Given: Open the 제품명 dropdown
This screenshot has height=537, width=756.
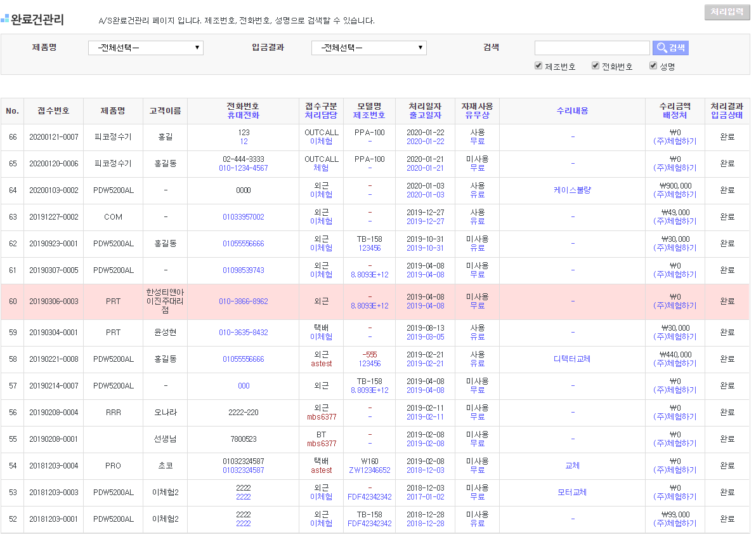Looking at the screenshot, I should pyautogui.click(x=145, y=48).
